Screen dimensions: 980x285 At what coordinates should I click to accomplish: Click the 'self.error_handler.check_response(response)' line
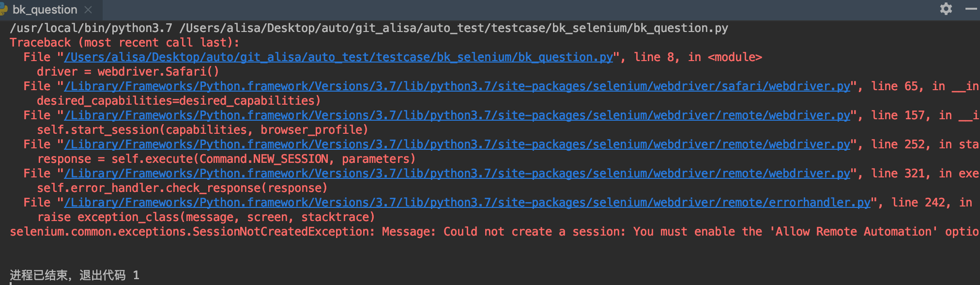(182, 188)
